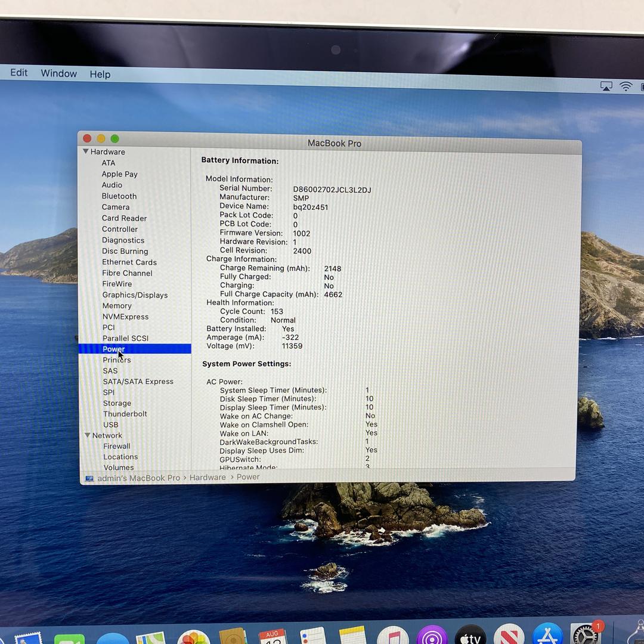Screen dimensions: 644x644
Task: Open the Window menu
Action: coord(58,73)
